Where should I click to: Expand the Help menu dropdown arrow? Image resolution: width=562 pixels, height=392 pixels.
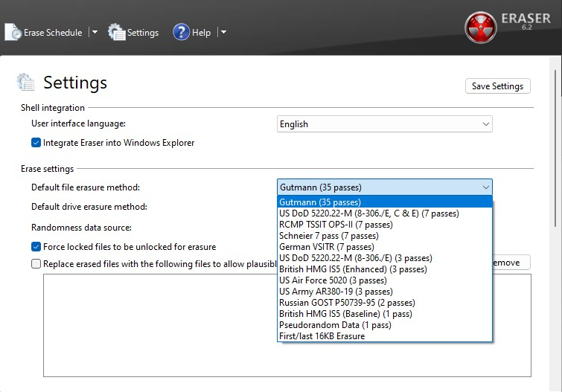tap(223, 32)
